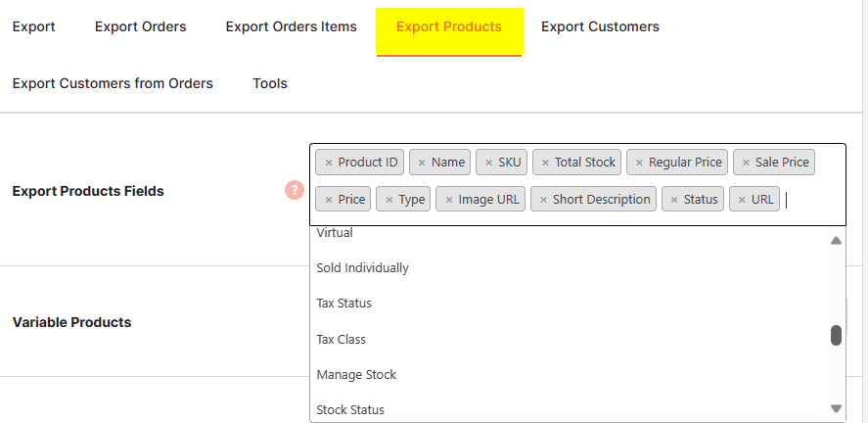The height and width of the screenshot is (423, 868).
Task: Remove the Sale Price tag
Action: pyautogui.click(x=746, y=163)
